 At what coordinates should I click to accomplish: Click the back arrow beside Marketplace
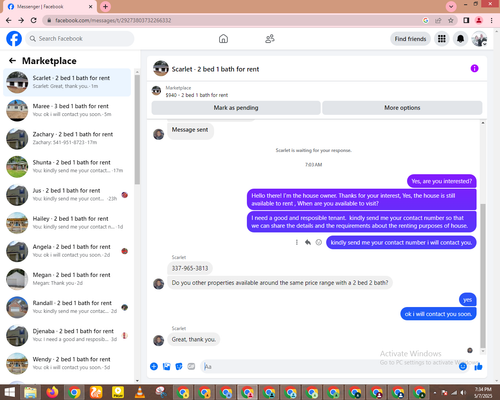[x=12, y=60]
